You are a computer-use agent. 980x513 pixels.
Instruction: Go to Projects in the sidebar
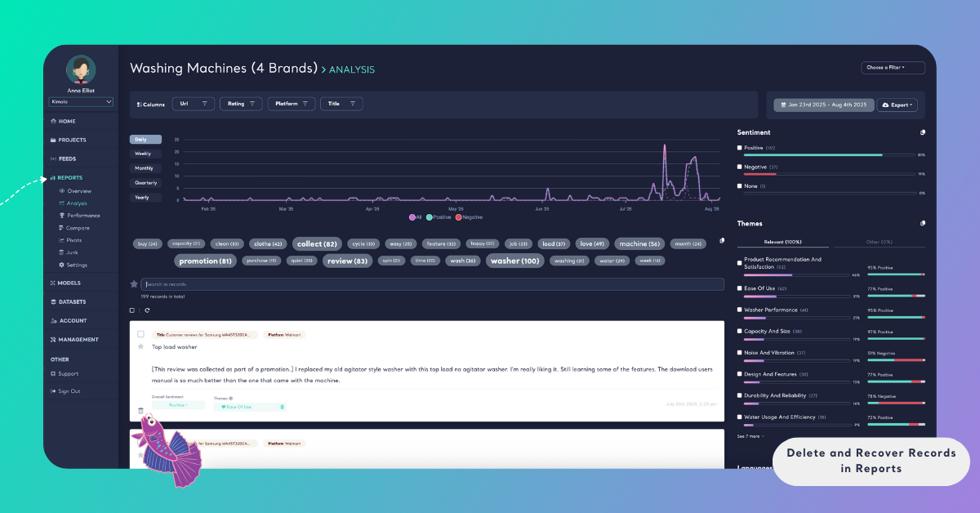(x=68, y=140)
